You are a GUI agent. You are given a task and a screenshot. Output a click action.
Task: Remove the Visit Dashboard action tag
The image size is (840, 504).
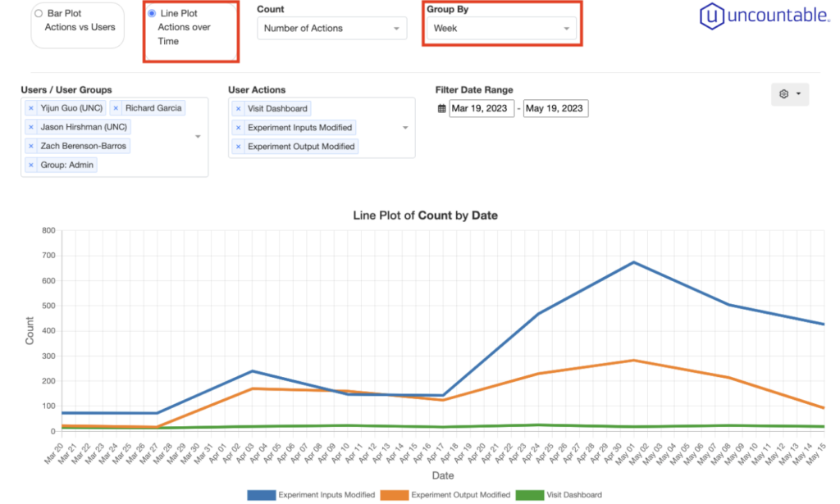[239, 109]
